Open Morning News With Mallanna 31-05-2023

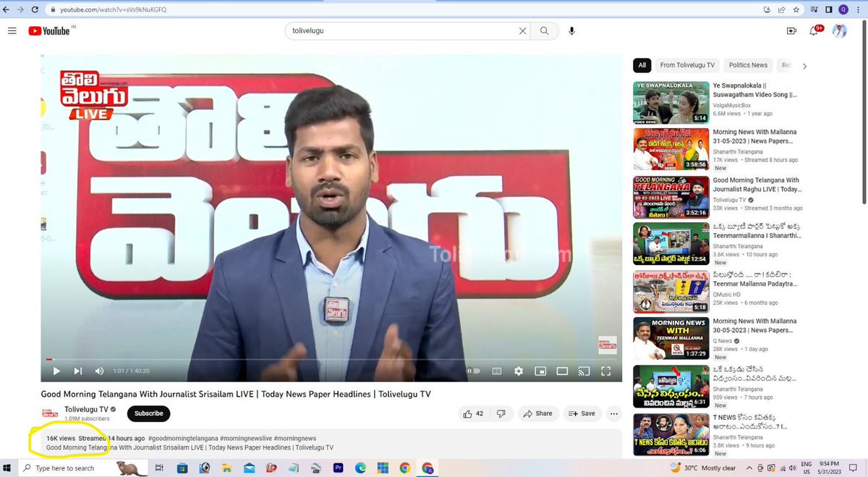tap(754, 137)
